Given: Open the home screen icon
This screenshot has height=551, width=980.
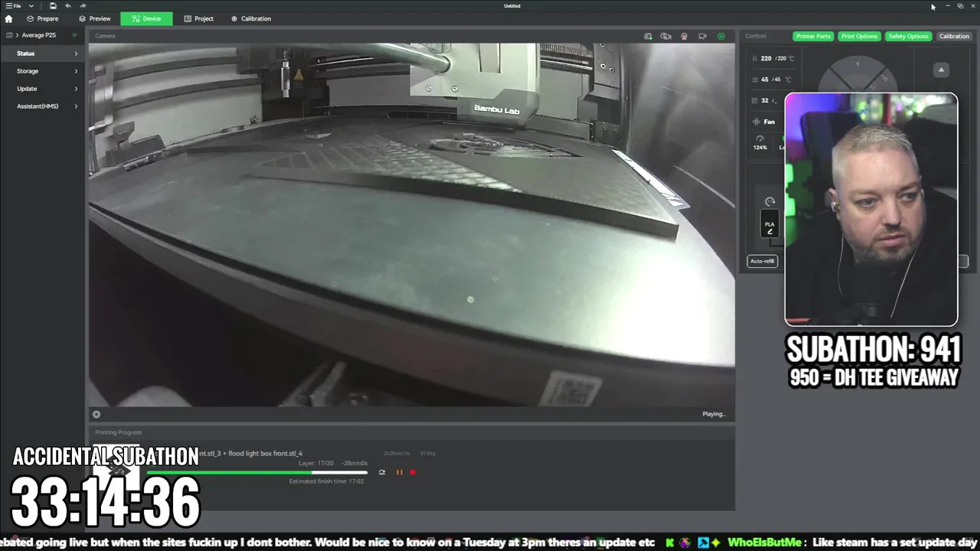Looking at the screenshot, I should coord(8,18).
